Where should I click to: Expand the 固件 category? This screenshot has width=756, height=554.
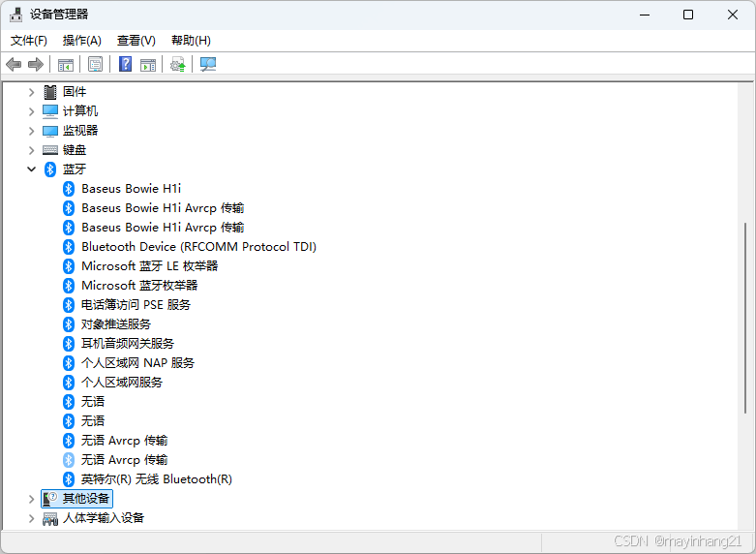pos(31,92)
